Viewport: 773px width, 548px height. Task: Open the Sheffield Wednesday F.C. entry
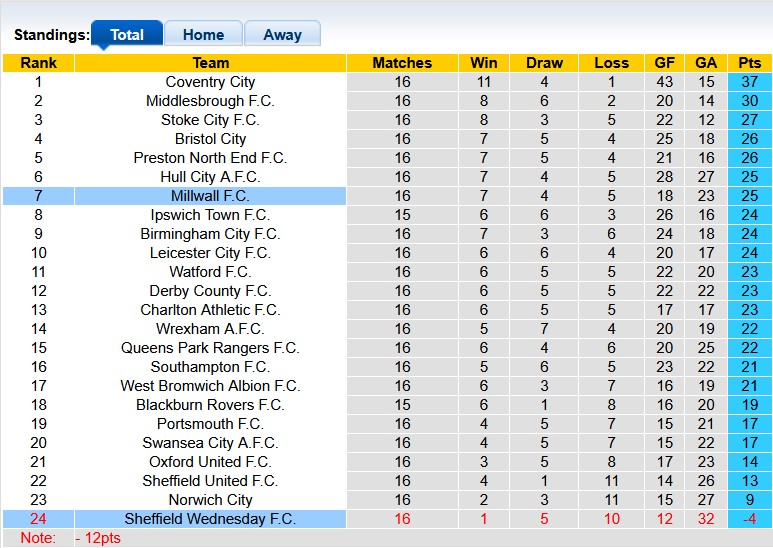pos(210,519)
